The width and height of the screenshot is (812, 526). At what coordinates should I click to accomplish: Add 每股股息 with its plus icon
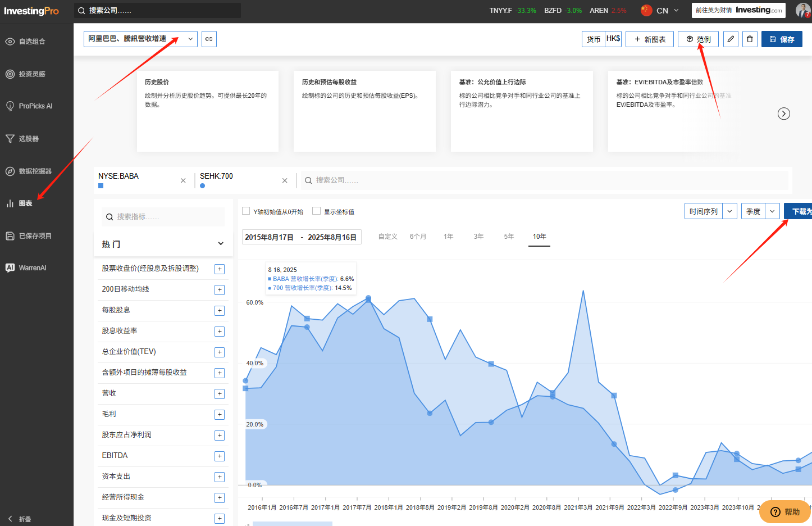point(220,311)
